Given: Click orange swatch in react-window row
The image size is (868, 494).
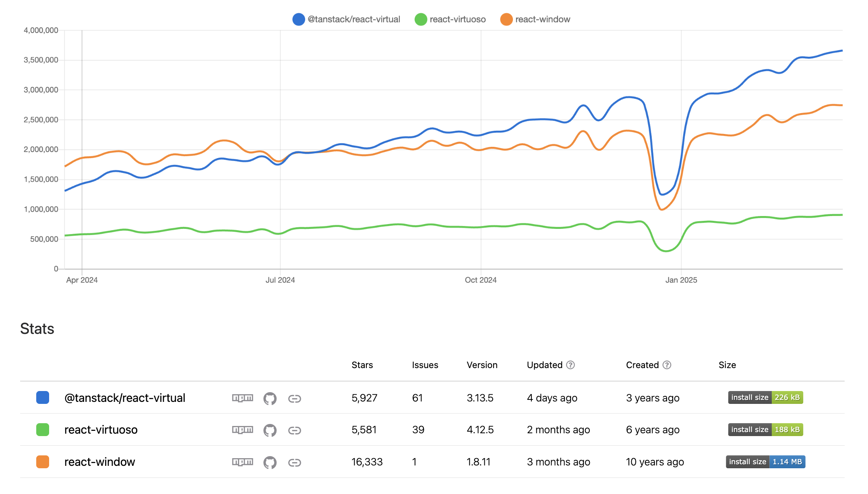Looking at the screenshot, I should 43,462.
